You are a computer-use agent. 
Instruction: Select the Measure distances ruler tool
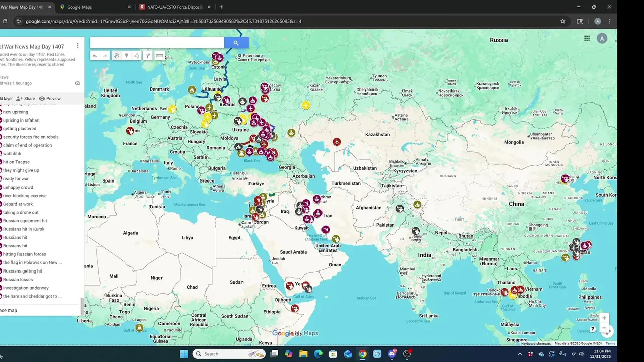click(159, 56)
